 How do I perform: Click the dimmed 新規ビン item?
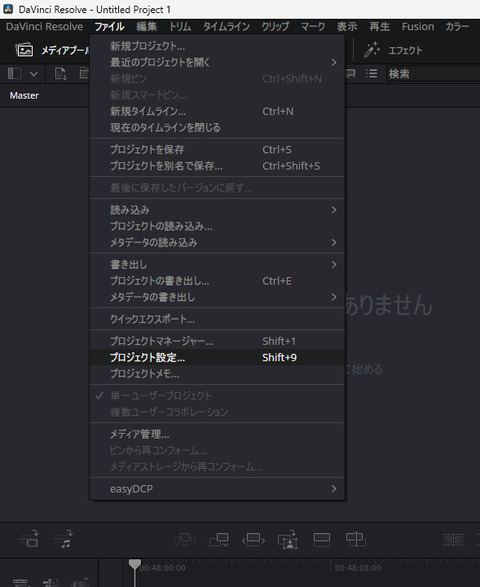pos(217,79)
